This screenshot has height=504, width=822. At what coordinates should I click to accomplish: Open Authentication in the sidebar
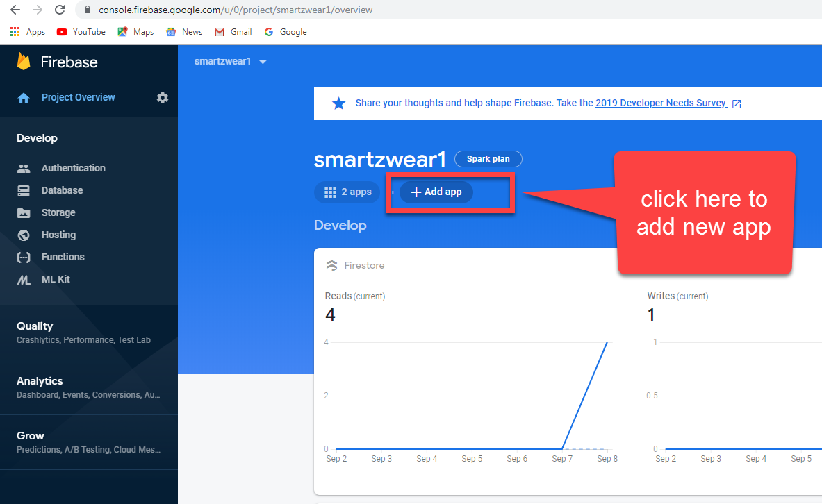[74, 168]
